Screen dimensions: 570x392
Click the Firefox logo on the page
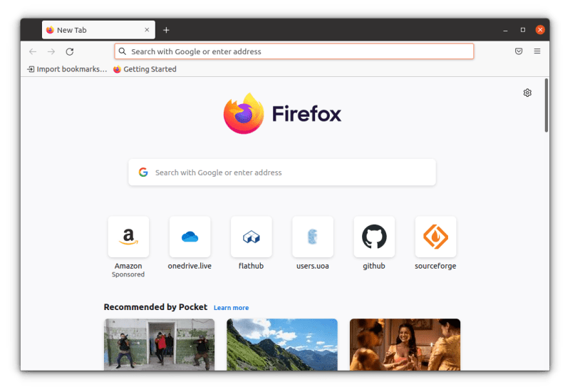tap(244, 113)
